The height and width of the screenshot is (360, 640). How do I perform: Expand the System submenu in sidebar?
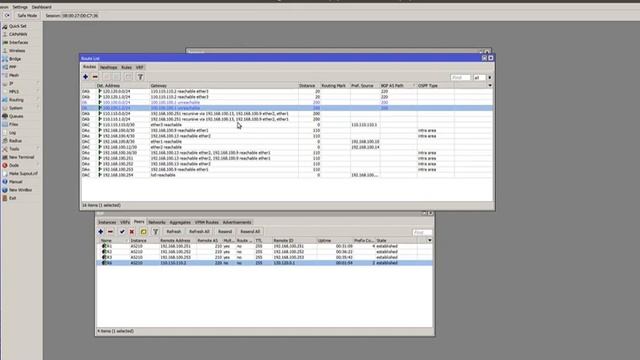16,108
